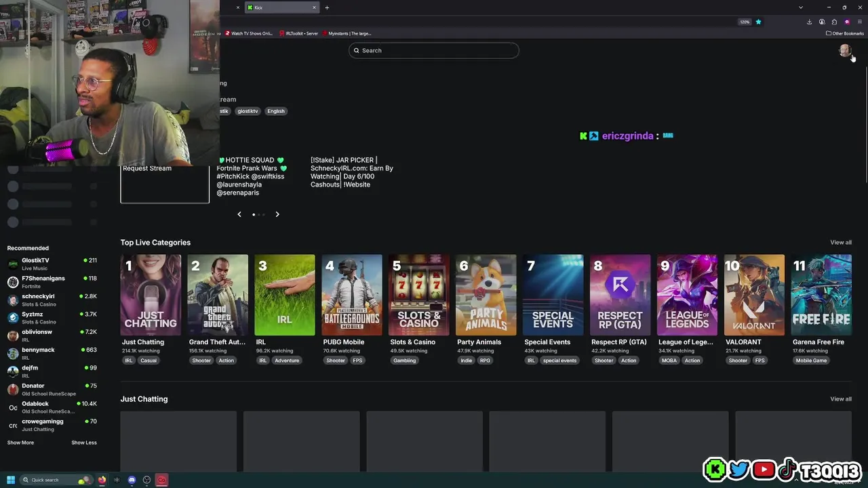
Task: Open the Grand Theft Auto category thumbnail
Action: (x=218, y=295)
